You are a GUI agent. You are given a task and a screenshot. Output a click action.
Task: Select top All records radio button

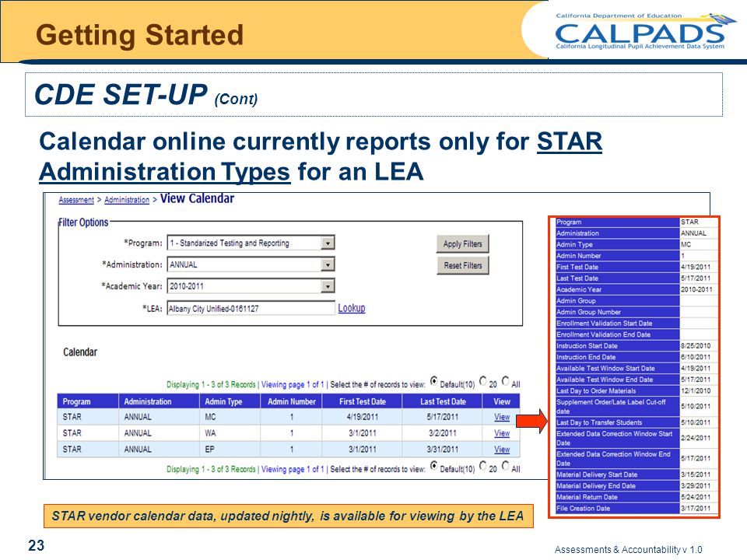pyautogui.click(x=505, y=381)
